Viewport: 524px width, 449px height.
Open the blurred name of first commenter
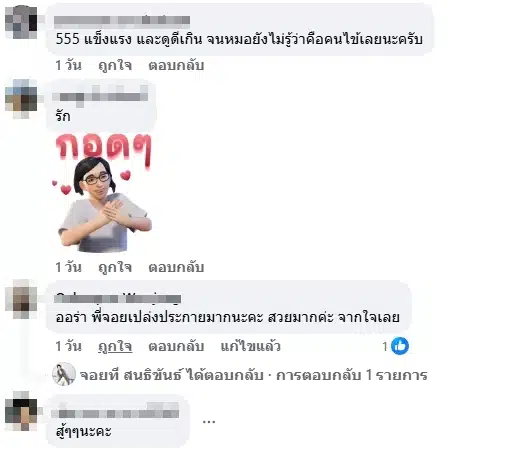pyautogui.click(x=122, y=20)
